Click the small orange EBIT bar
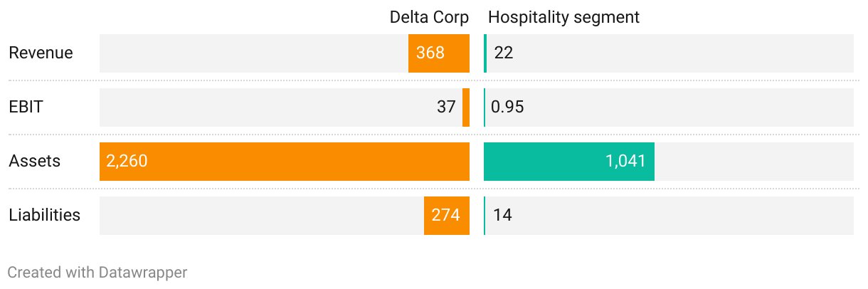Image resolution: width=868 pixels, height=289 pixels. click(x=466, y=107)
